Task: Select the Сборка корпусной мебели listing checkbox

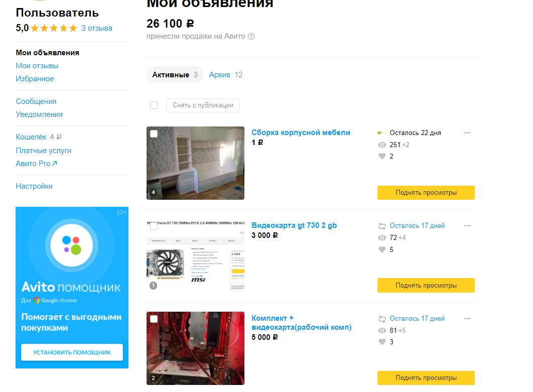Action: pos(154,134)
